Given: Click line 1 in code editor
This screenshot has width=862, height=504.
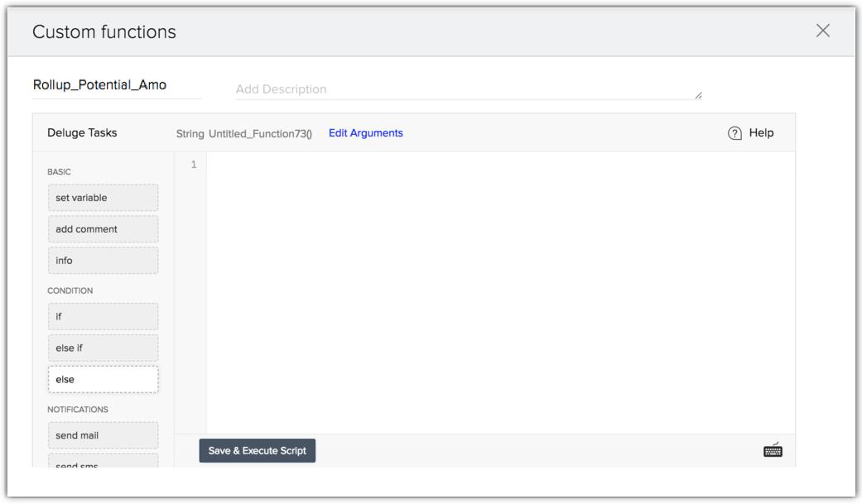Looking at the screenshot, I should (500, 165).
